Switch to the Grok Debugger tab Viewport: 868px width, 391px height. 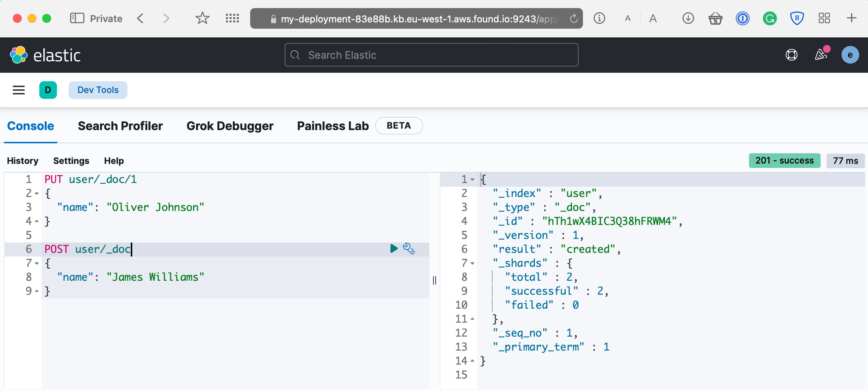(x=230, y=126)
